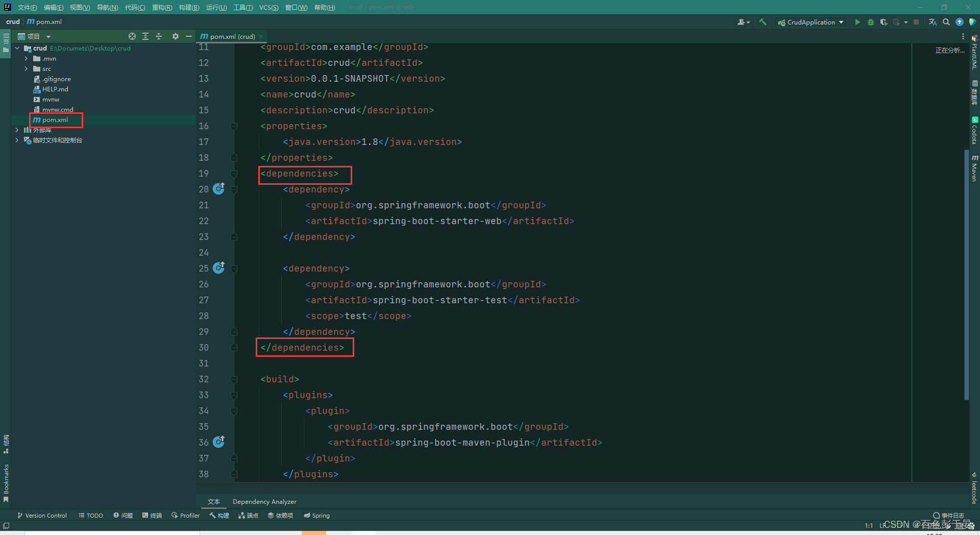Click the colorful plugin icon at top right
Screen dimensions: 980x535
pos(972,22)
